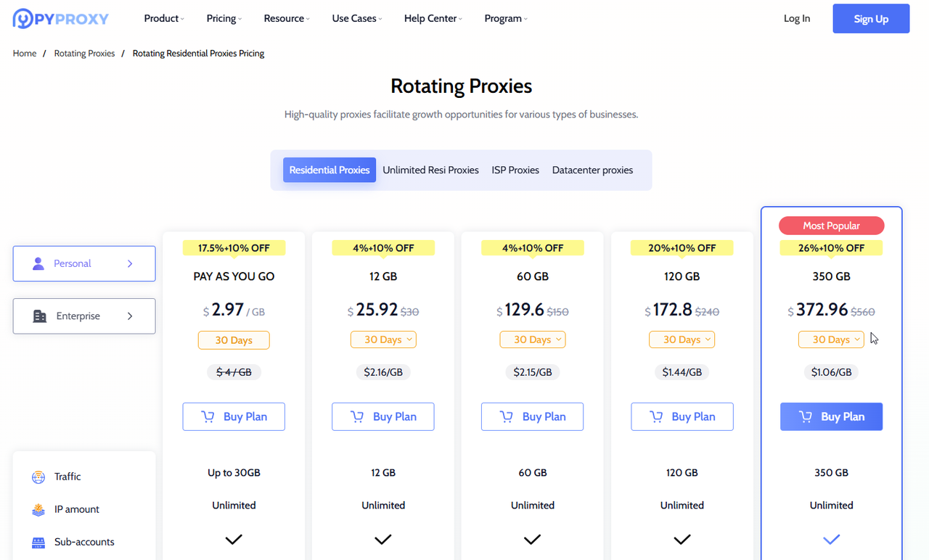Open the Pricing menu

coord(223,18)
